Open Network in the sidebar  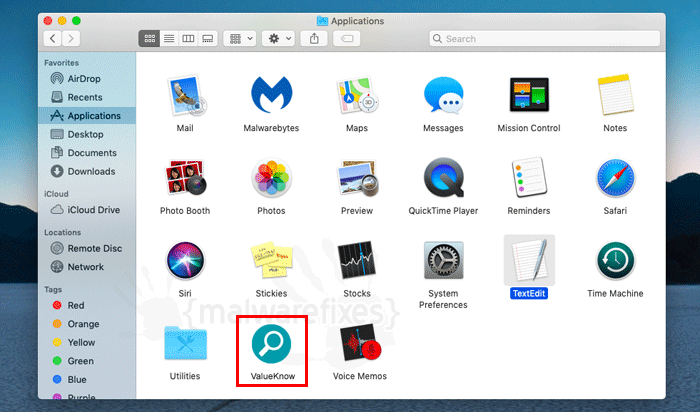click(x=87, y=267)
